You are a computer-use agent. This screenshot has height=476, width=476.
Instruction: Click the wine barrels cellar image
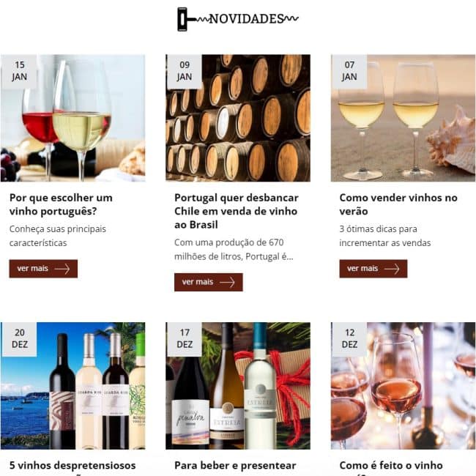click(238, 118)
